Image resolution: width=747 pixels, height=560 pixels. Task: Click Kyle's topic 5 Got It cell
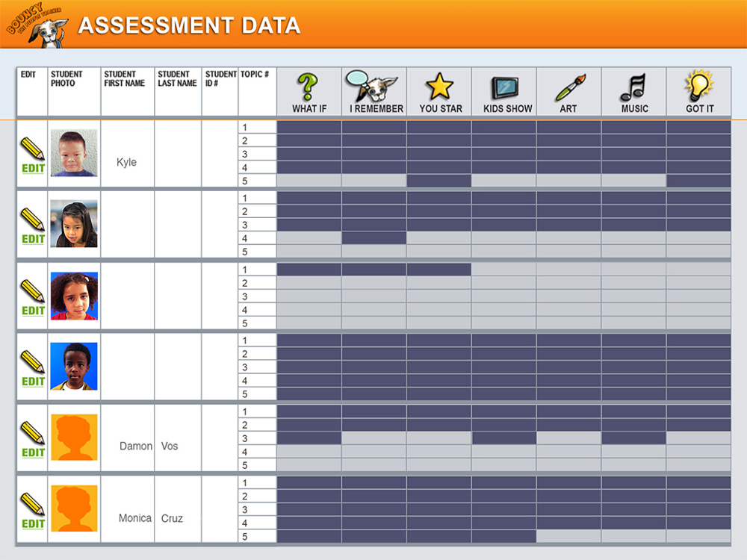click(698, 181)
